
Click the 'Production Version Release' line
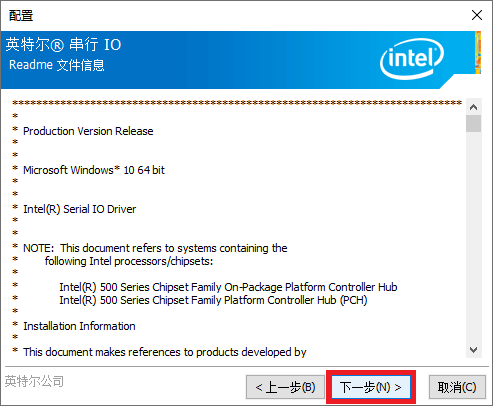point(88,131)
